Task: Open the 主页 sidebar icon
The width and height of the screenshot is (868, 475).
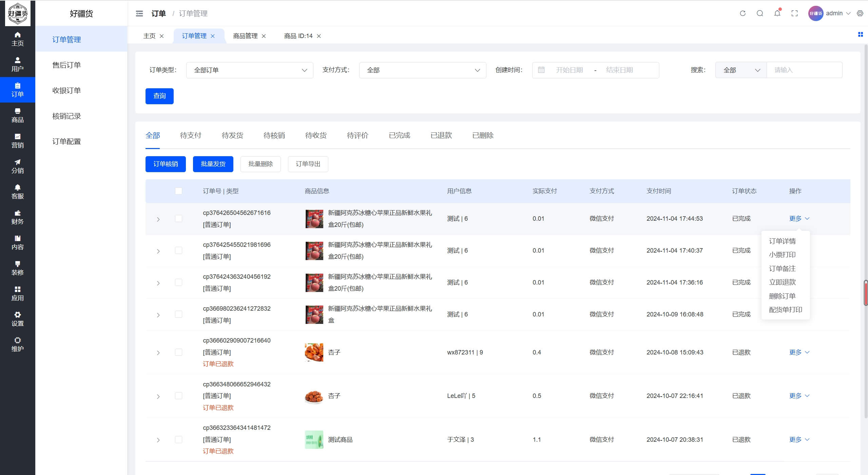Action: 17,38
